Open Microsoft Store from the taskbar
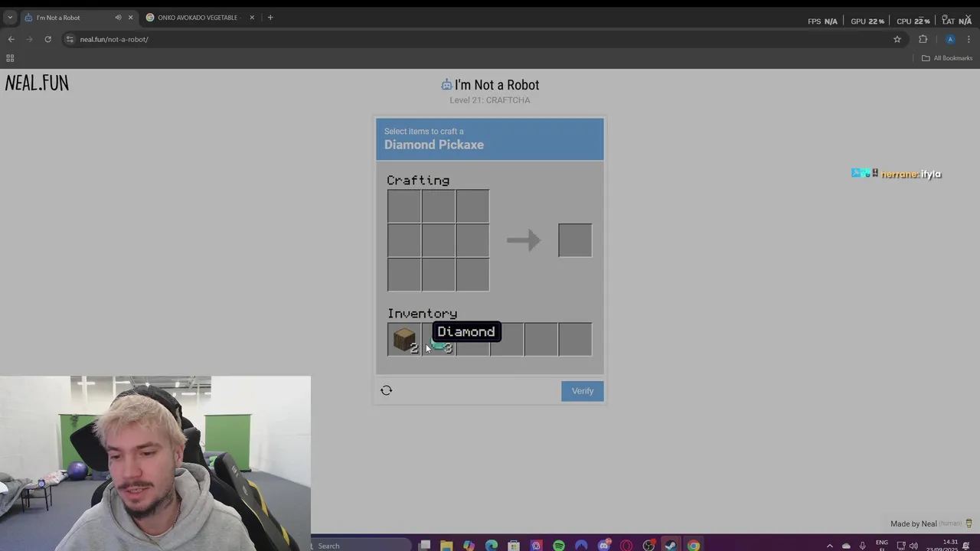980x551 pixels. pyautogui.click(x=514, y=546)
